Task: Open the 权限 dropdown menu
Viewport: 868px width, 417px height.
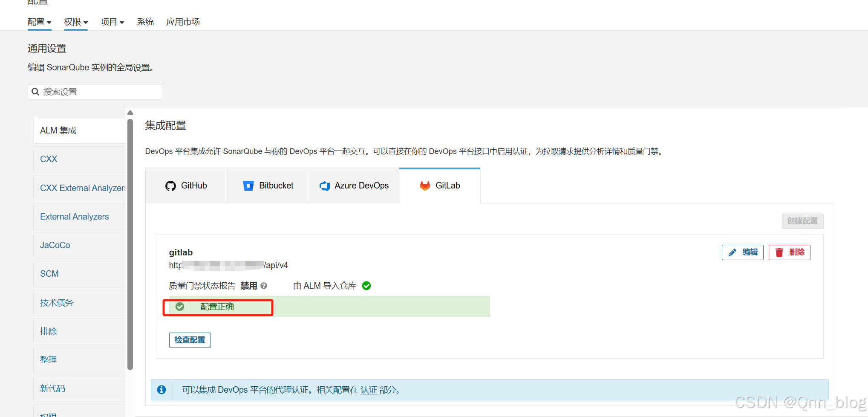Action: 75,22
